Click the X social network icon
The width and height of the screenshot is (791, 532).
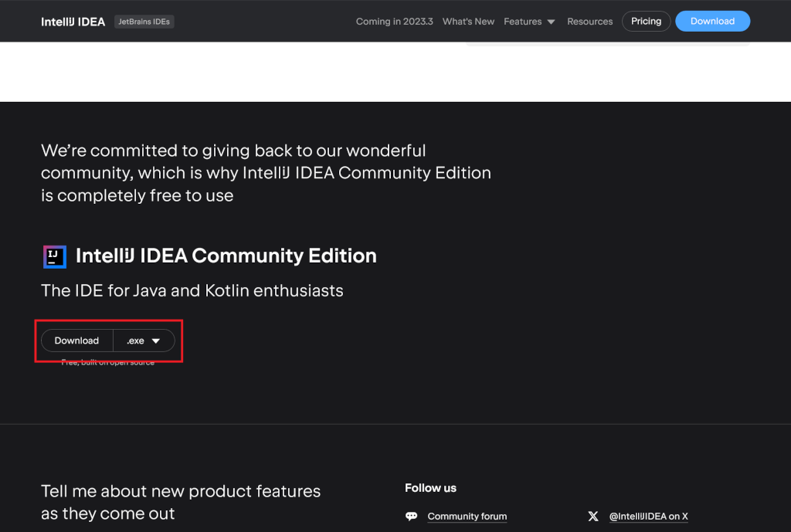pos(593,517)
